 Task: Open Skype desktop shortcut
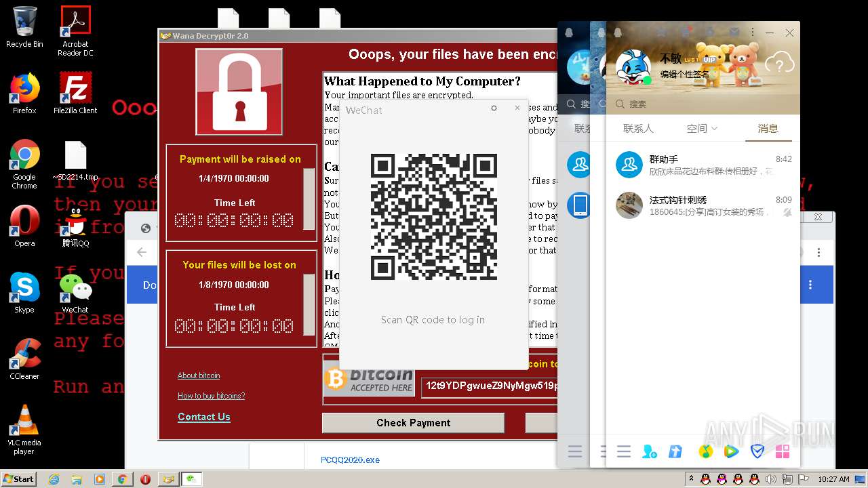(x=24, y=293)
